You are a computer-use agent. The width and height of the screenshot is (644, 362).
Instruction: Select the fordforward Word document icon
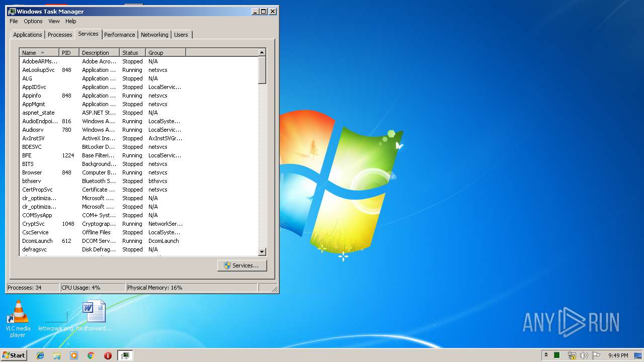94,316
